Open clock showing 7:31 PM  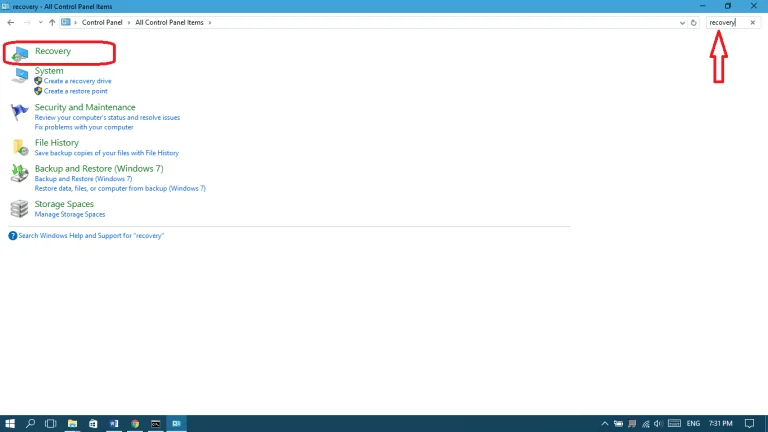pyautogui.click(x=720, y=424)
